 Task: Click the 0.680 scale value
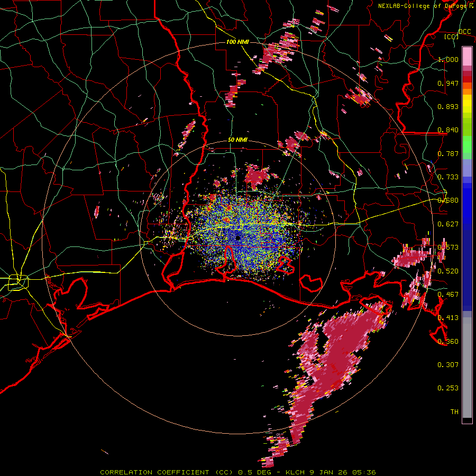point(448,200)
